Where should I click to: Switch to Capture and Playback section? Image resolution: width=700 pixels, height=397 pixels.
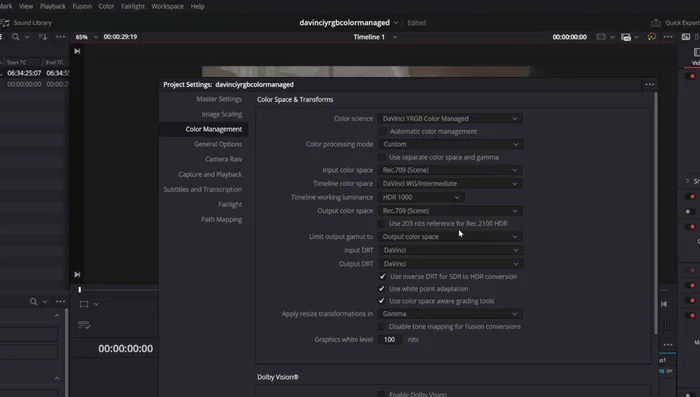[x=210, y=175]
